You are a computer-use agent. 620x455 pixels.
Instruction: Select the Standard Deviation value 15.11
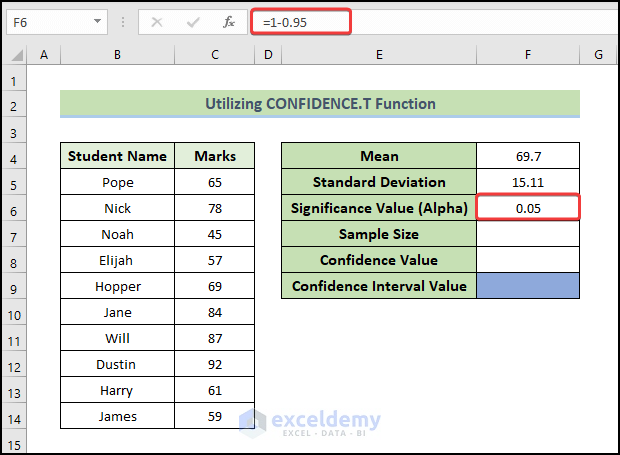click(x=528, y=182)
